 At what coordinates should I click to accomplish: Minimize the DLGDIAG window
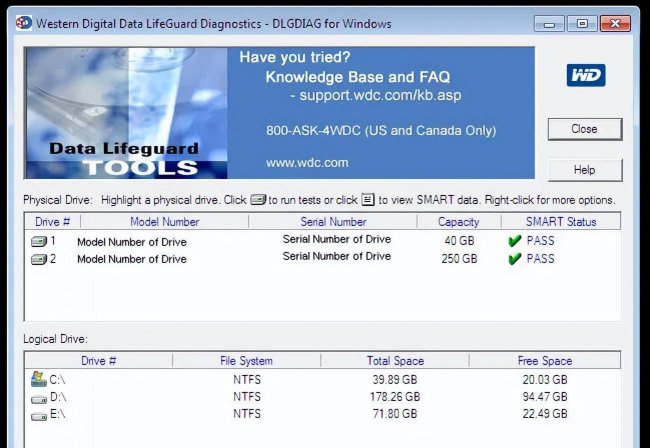point(549,24)
